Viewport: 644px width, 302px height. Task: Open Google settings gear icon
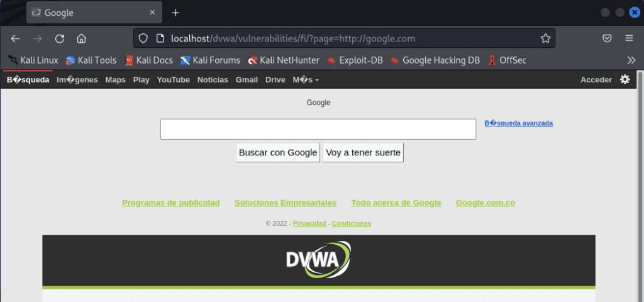point(625,79)
